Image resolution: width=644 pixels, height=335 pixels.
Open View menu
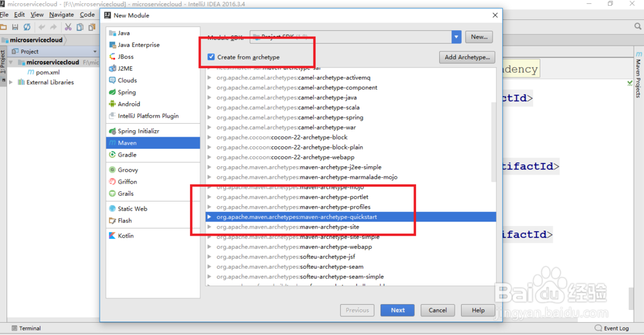tap(37, 15)
